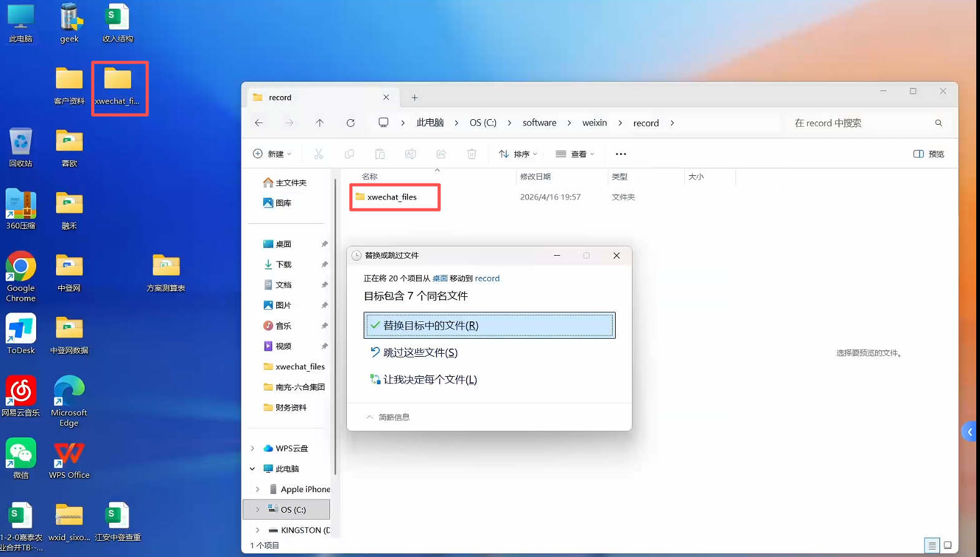Select the 方案测算表 folder on desktop
The width and height of the screenshot is (980, 557).
pyautogui.click(x=166, y=273)
